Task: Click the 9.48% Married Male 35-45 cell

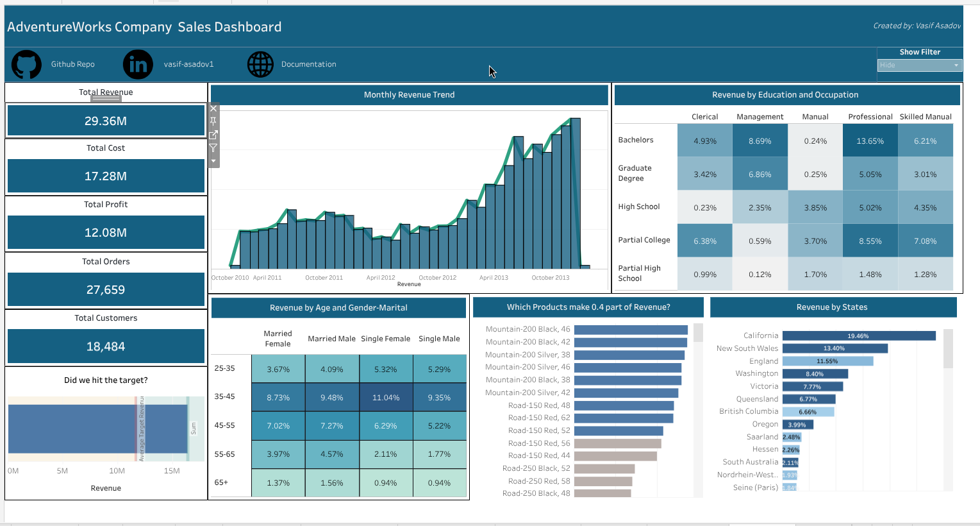Action: pos(332,398)
